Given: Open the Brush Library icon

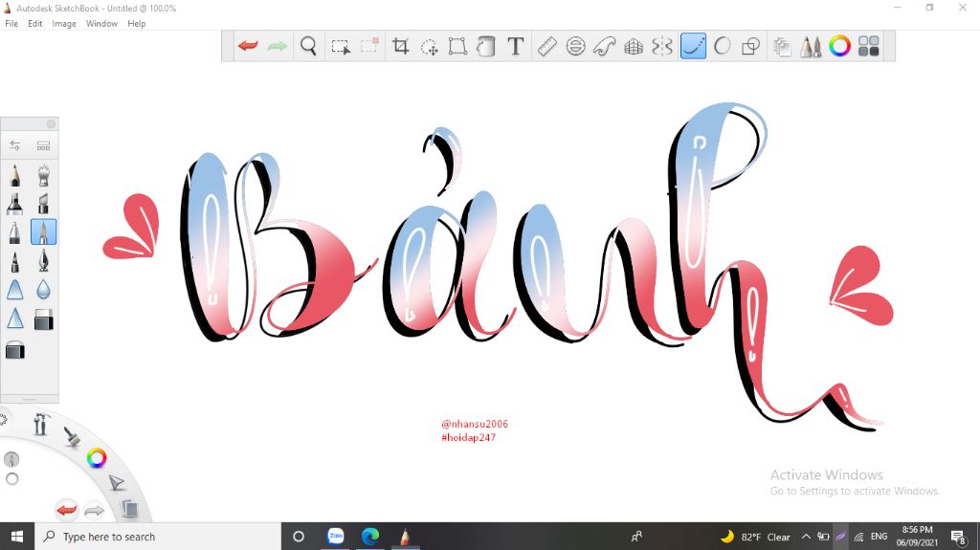Looking at the screenshot, I should (x=43, y=145).
